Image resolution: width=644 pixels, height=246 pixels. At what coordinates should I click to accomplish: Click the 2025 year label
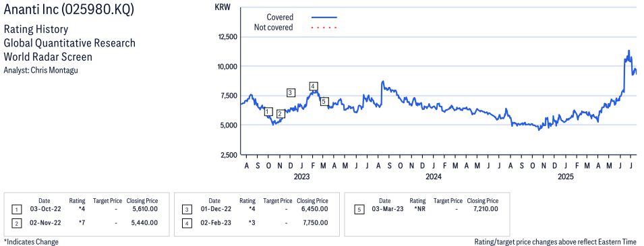566,177
